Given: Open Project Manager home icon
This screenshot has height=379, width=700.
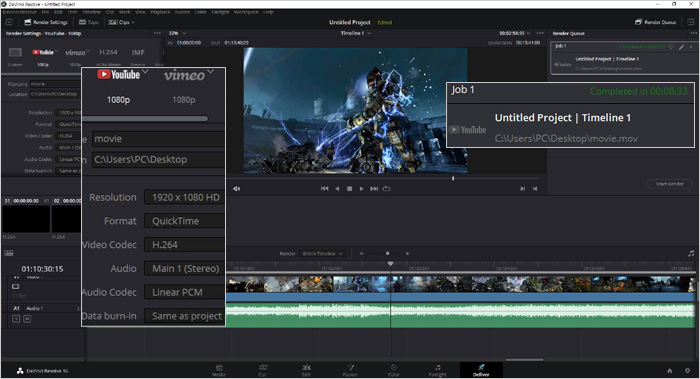Looking at the screenshot, I should 670,371.
